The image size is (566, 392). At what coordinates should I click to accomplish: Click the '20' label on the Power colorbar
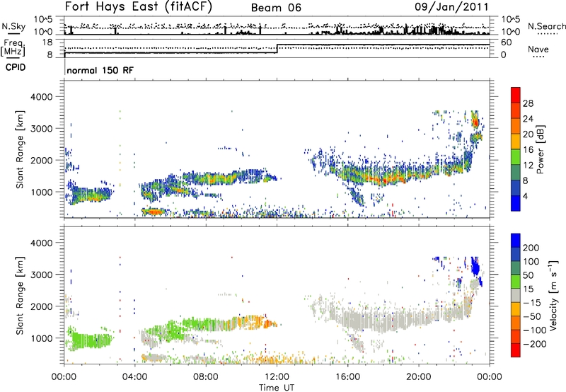[528, 134]
